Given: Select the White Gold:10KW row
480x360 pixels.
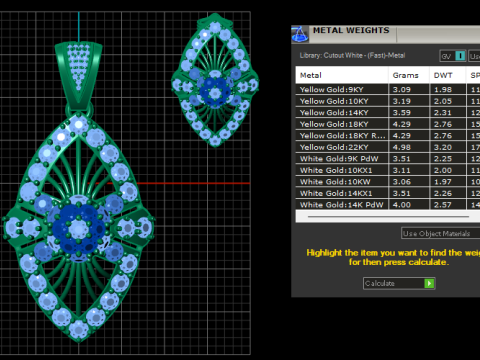Looking at the screenshot, I should pos(388,182).
